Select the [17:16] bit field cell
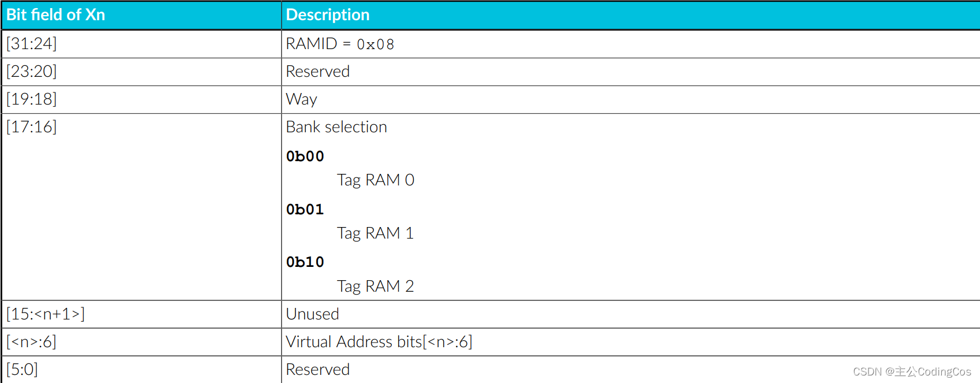 (32, 127)
